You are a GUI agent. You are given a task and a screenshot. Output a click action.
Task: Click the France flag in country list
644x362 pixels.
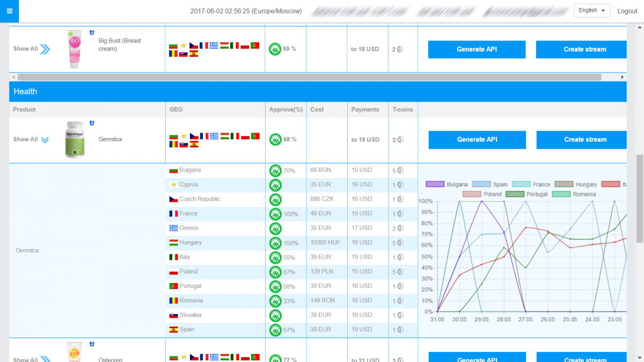coord(173,214)
